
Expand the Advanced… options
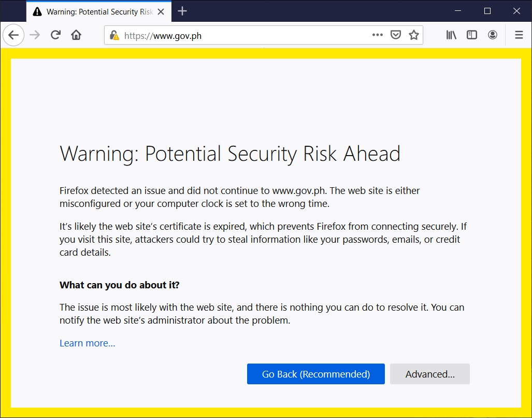pos(429,374)
